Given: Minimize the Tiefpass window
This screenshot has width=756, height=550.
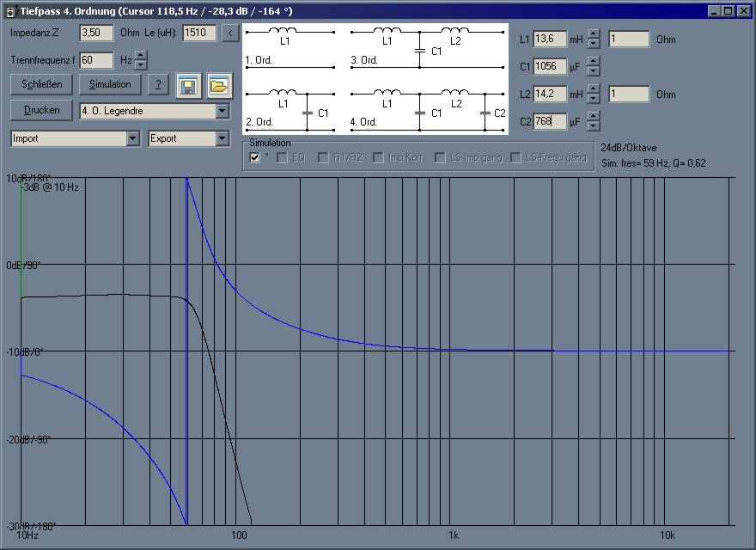Looking at the screenshot, I should 715,11.
